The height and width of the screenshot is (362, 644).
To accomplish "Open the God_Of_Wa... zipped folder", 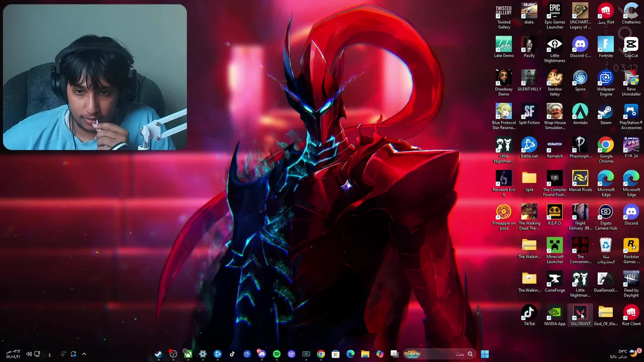I will pyautogui.click(x=606, y=316).
